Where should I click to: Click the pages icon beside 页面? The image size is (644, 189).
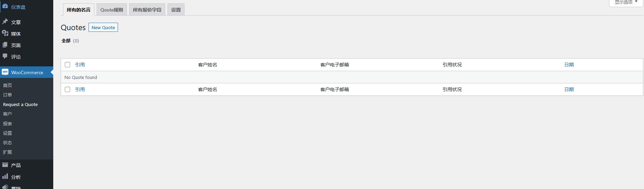(5, 45)
